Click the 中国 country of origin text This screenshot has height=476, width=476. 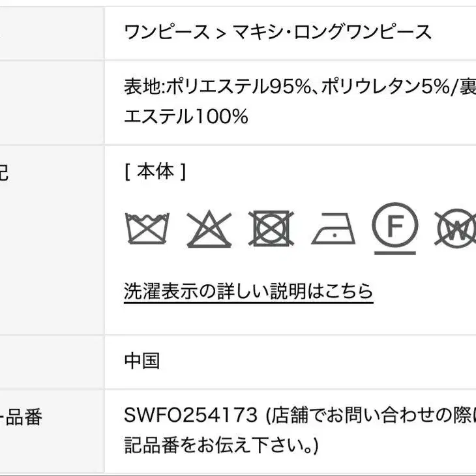[141, 361]
